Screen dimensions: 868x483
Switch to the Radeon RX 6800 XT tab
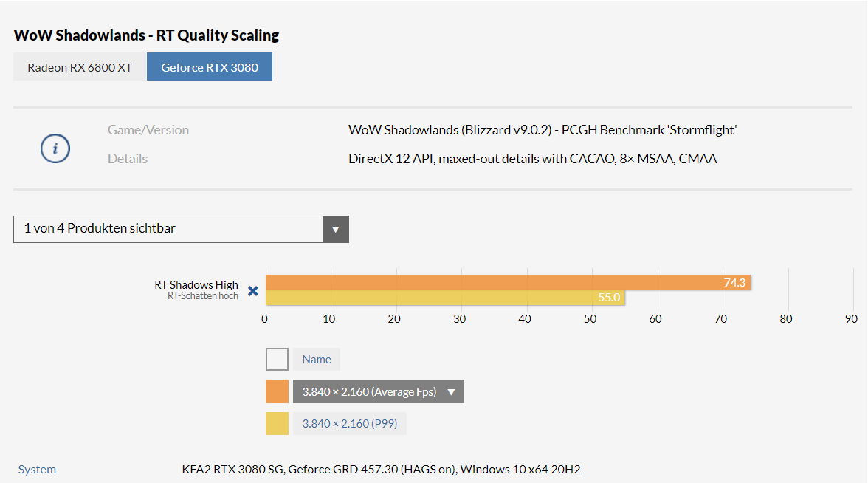coord(80,67)
